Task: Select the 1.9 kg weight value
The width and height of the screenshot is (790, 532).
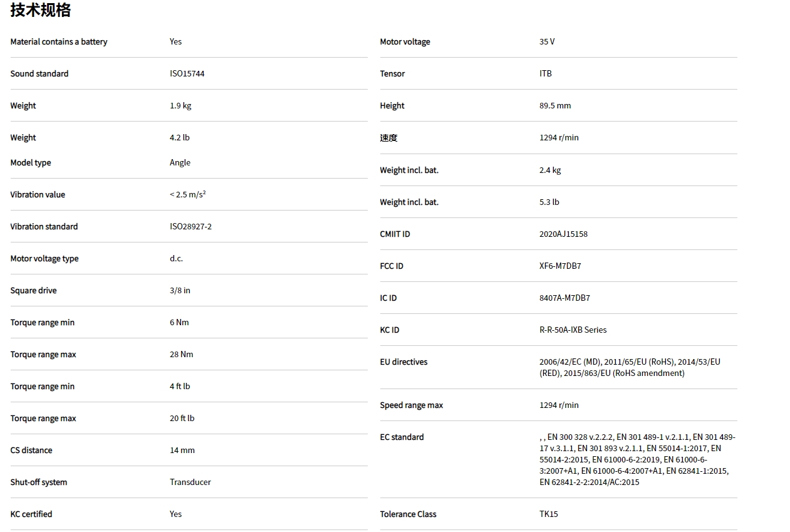Action: coord(180,106)
